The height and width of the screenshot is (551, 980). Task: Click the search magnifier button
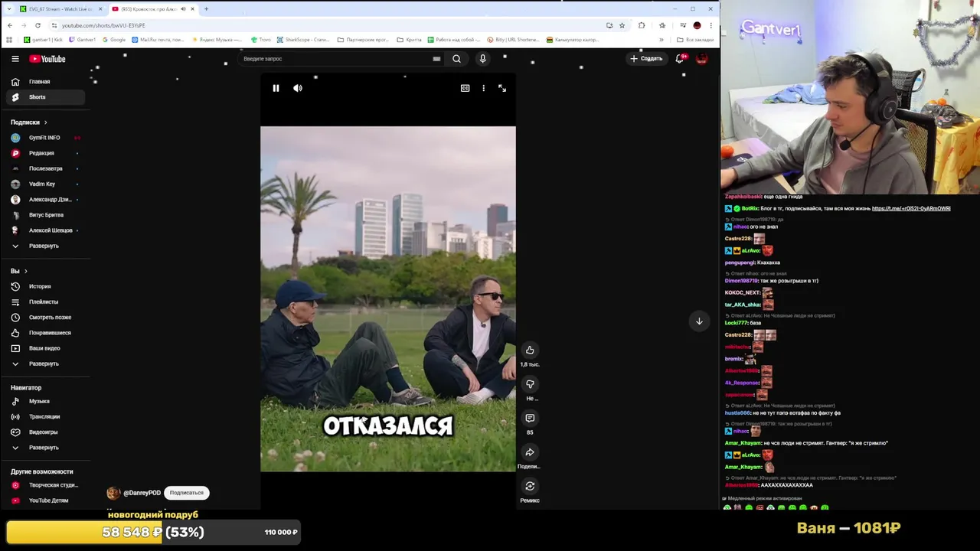point(456,59)
